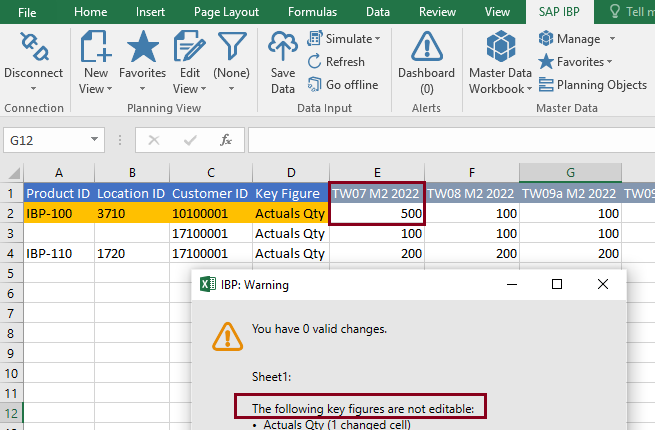Select the IBP-110 cell
The width and height of the screenshot is (655, 430).
[x=59, y=253]
